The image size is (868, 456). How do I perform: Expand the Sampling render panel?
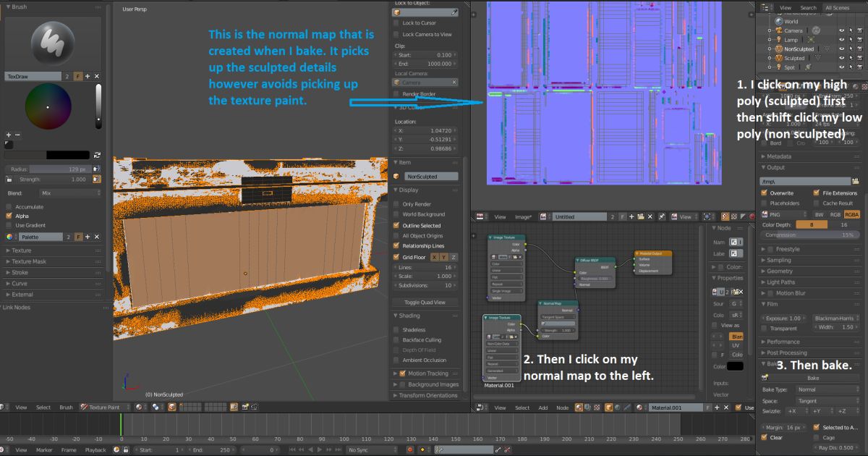779,260
